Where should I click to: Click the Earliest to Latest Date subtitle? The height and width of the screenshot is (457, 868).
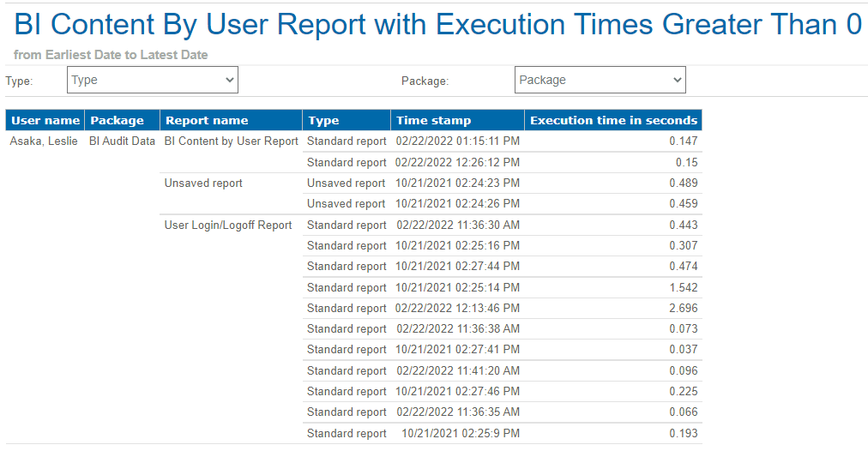coord(111,55)
